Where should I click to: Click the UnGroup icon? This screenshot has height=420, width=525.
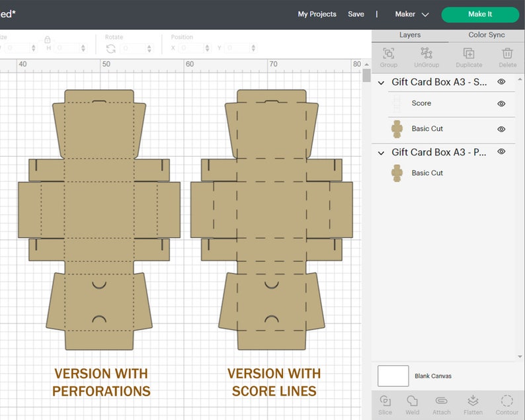click(426, 54)
